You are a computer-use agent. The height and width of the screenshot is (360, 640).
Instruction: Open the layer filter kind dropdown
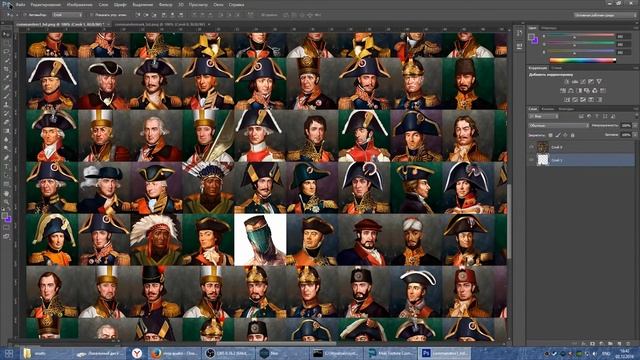(543, 116)
